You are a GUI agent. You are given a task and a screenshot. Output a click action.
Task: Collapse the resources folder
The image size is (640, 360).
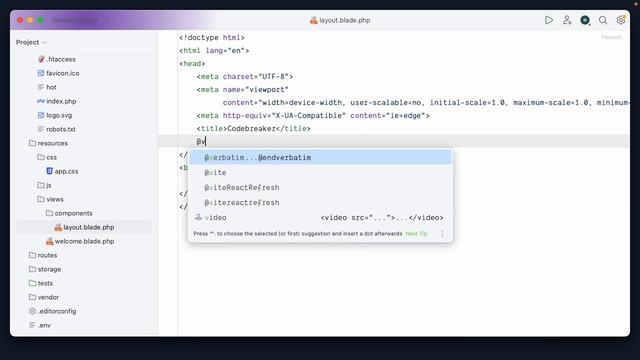48,143
